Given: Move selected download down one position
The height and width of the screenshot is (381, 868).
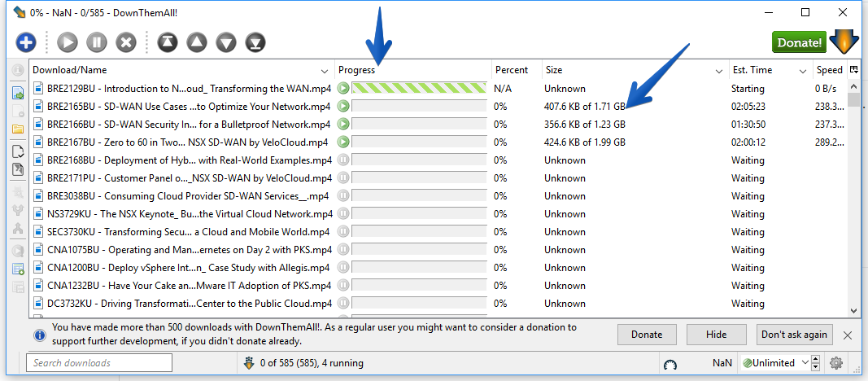Looking at the screenshot, I should pos(226,42).
